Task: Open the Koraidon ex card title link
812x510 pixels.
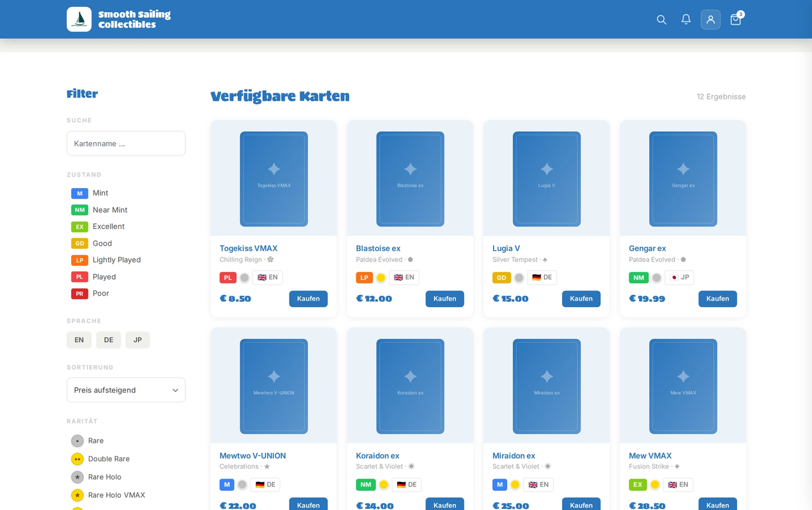Action: [x=378, y=456]
